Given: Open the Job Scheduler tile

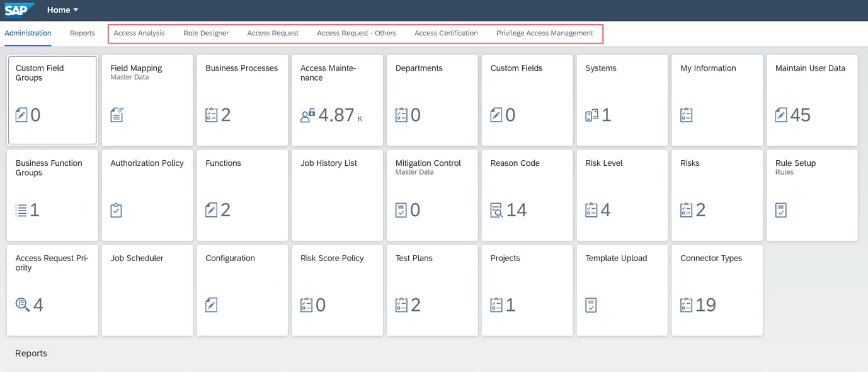Looking at the screenshot, I should (147, 290).
